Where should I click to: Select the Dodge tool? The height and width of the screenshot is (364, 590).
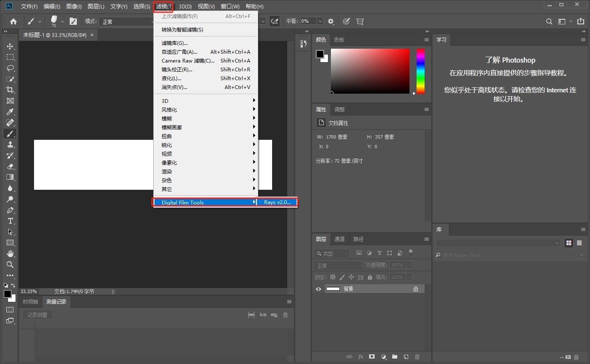[x=10, y=199]
